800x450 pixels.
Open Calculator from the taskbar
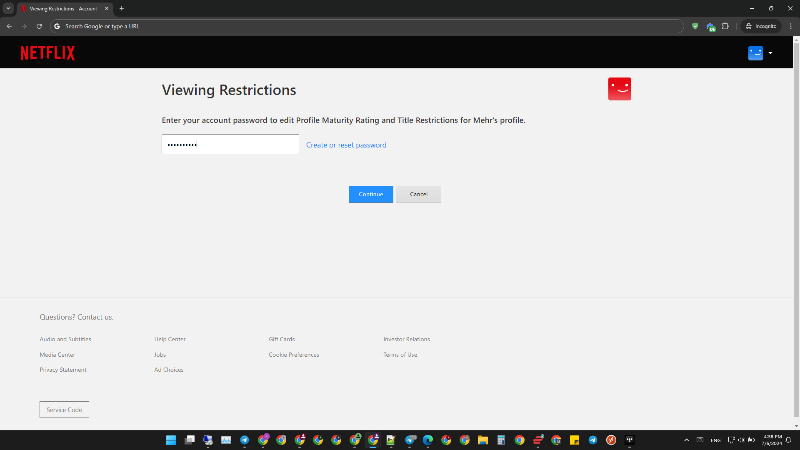click(x=501, y=440)
